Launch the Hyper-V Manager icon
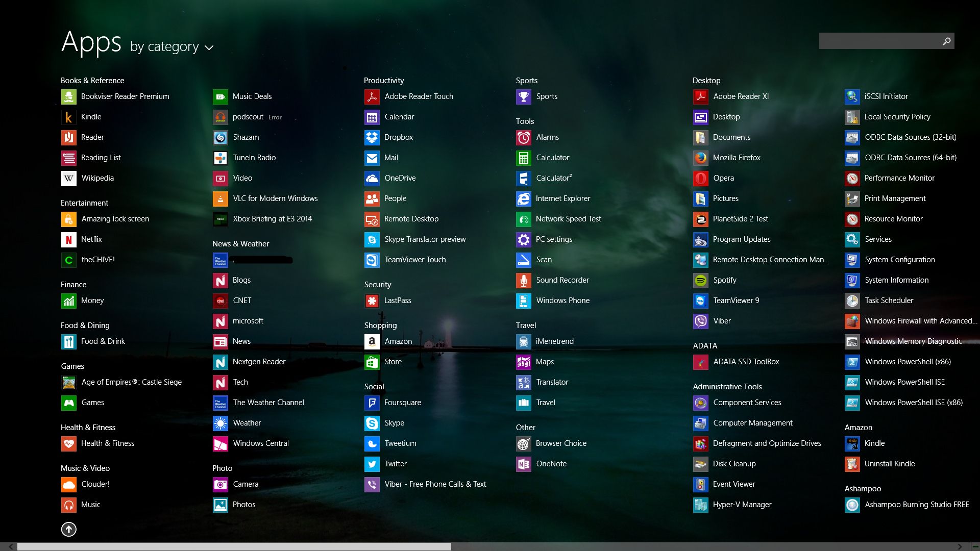The image size is (980, 551). pos(700,505)
